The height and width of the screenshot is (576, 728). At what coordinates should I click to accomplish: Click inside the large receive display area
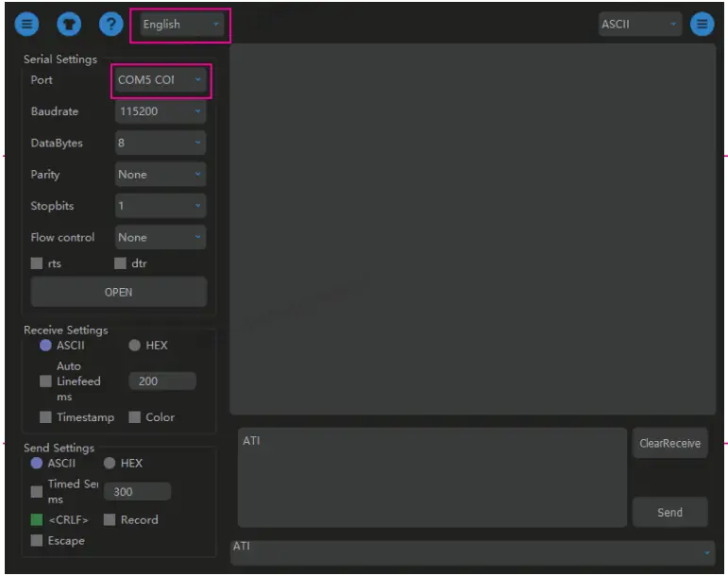pyautogui.click(x=473, y=229)
